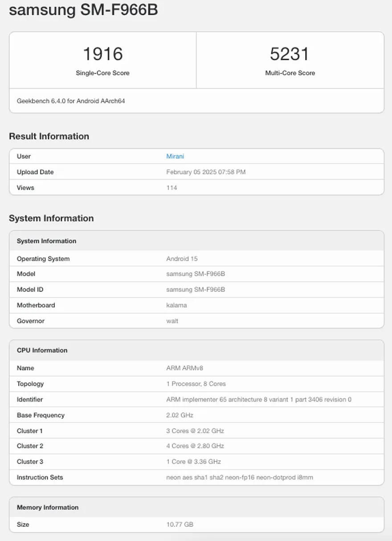Click the CPU Information table header

point(196,350)
